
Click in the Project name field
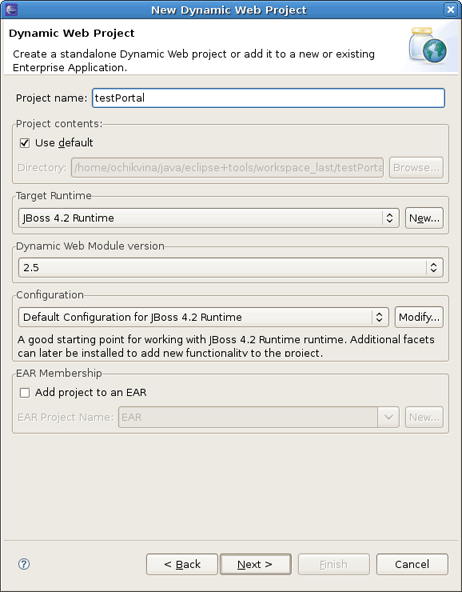point(268,98)
